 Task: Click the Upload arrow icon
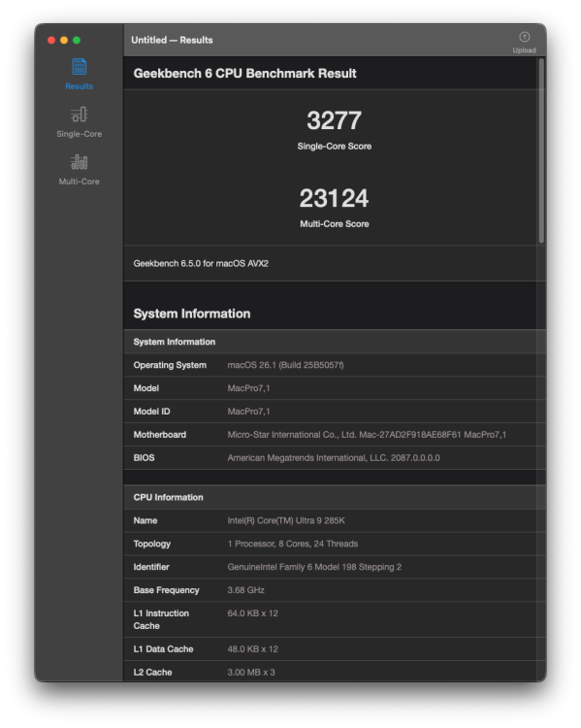(524, 37)
